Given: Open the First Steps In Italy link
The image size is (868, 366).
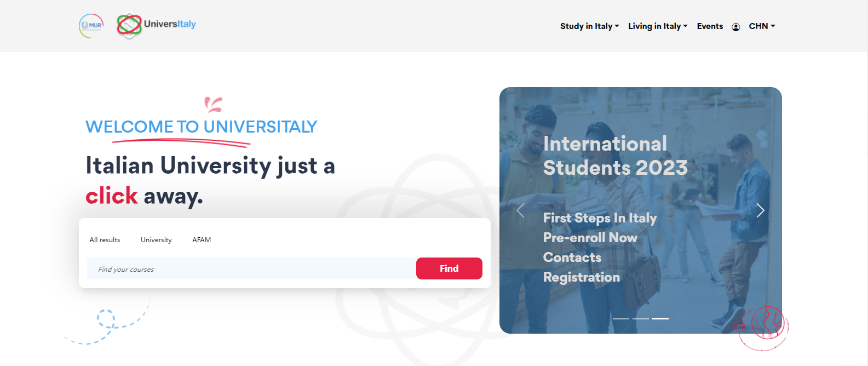Looking at the screenshot, I should (x=600, y=218).
